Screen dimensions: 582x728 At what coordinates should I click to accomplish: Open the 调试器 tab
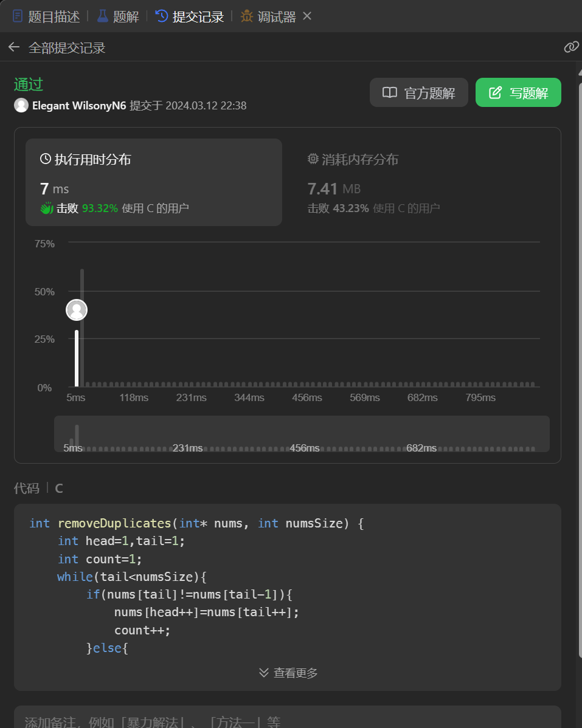[269, 16]
